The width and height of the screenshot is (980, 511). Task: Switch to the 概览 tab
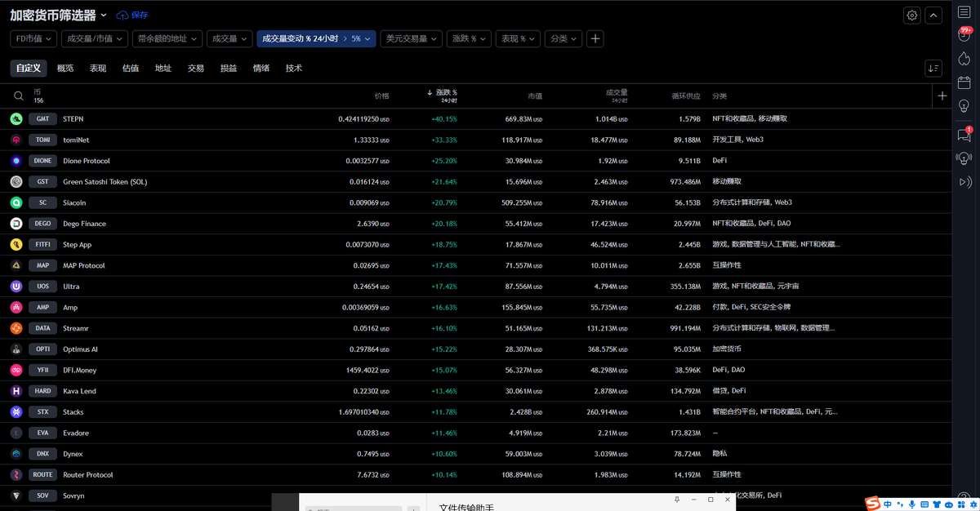point(65,69)
